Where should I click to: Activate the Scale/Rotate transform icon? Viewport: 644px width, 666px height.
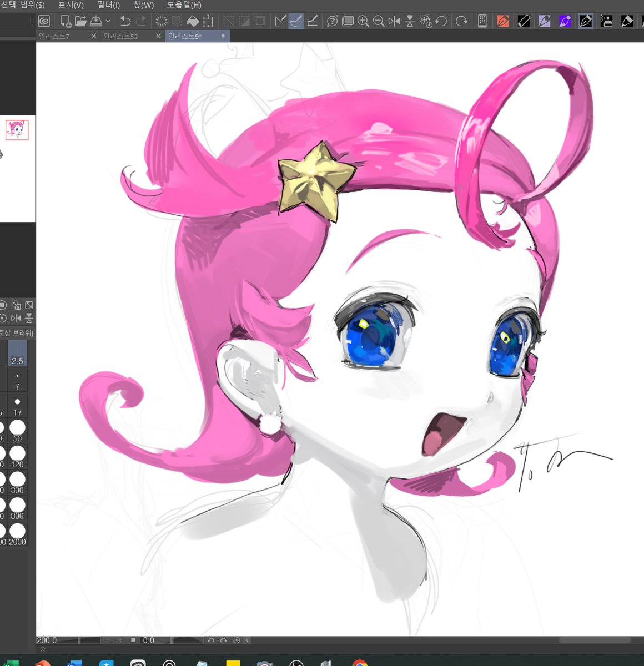pos(208,21)
